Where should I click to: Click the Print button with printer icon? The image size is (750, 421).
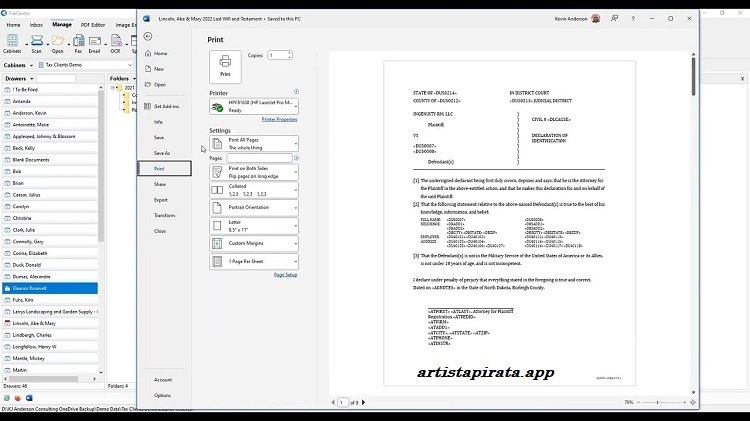pyautogui.click(x=225, y=66)
